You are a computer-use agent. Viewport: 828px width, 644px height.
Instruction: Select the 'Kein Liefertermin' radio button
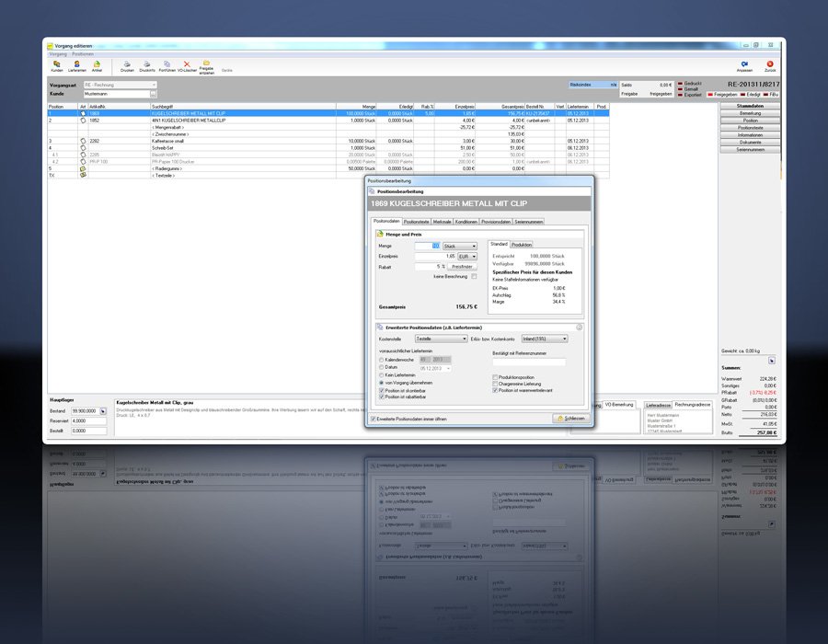[381, 374]
